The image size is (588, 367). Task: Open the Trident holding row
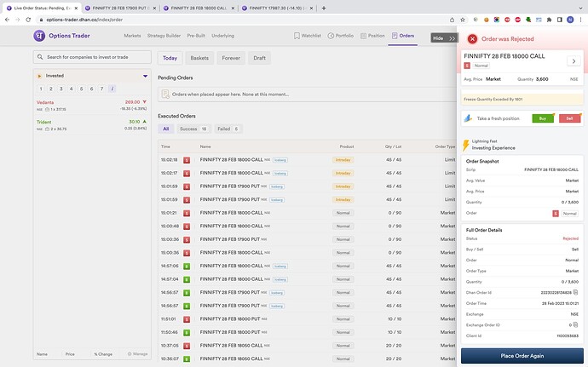coord(92,125)
